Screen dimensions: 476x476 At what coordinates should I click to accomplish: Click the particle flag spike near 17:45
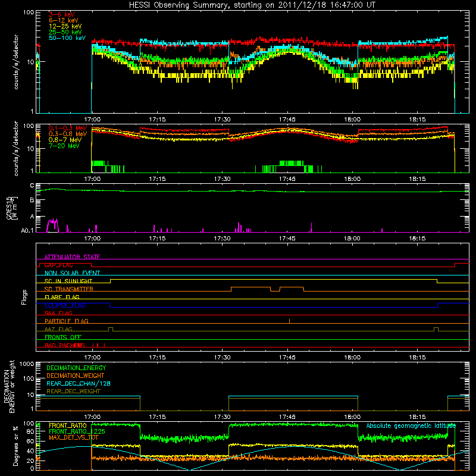click(289, 321)
